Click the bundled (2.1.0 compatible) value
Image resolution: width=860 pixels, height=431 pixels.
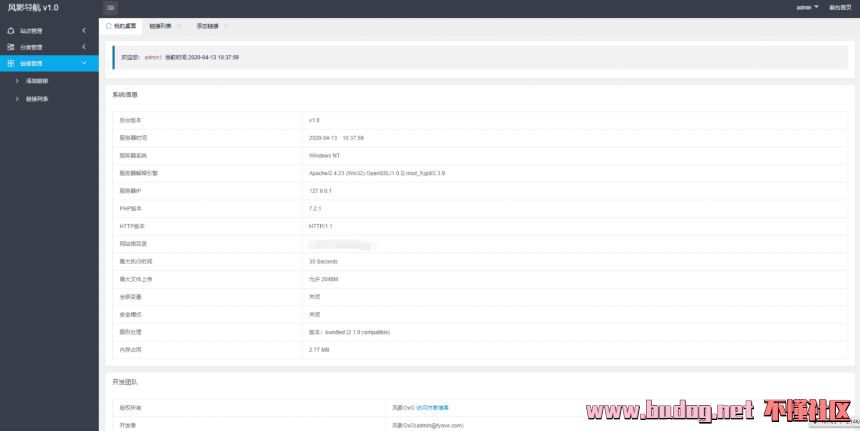tap(358, 332)
